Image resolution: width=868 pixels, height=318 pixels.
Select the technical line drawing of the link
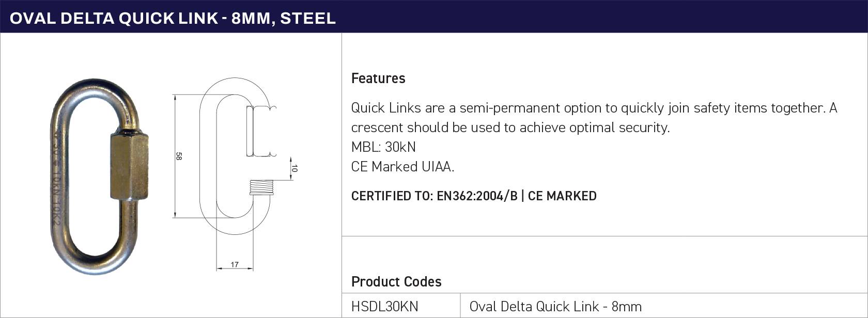click(x=235, y=174)
